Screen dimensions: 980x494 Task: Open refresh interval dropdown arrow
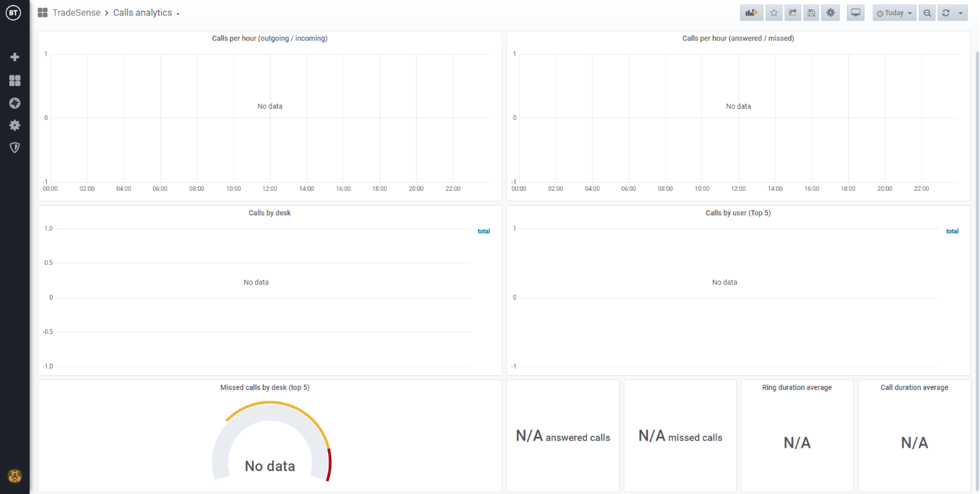(961, 13)
